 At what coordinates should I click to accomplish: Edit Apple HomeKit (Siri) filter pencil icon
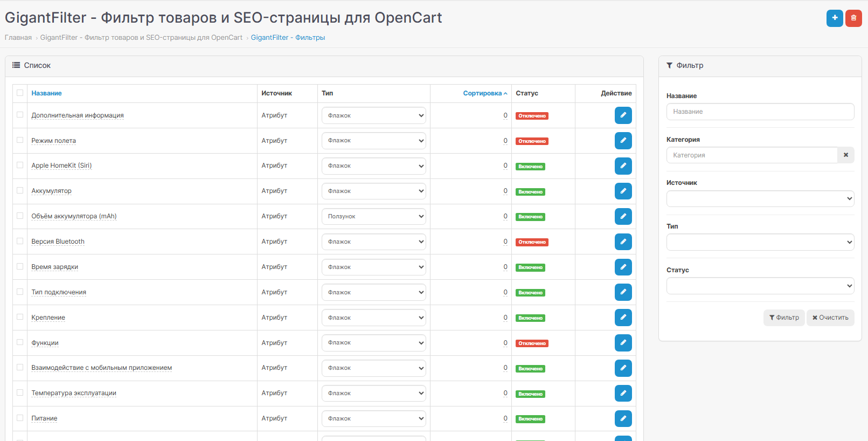click(x=623, y=166)
